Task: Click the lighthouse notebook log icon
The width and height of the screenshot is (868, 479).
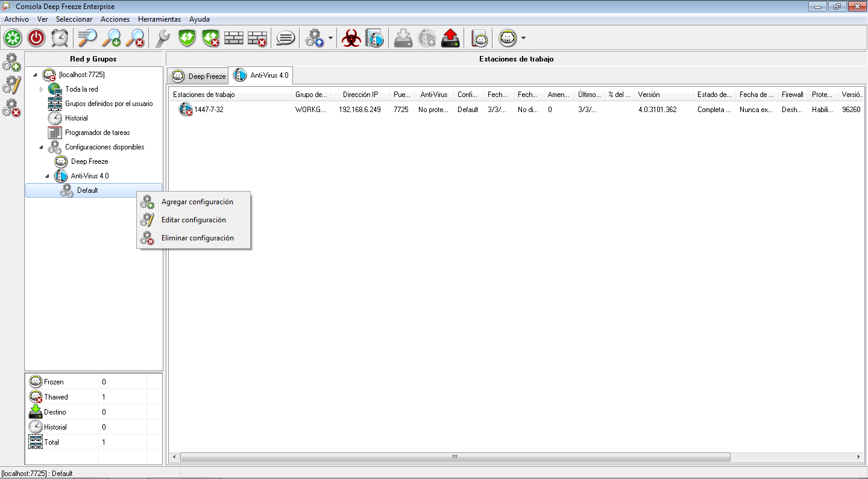Action: click(374, 39)
